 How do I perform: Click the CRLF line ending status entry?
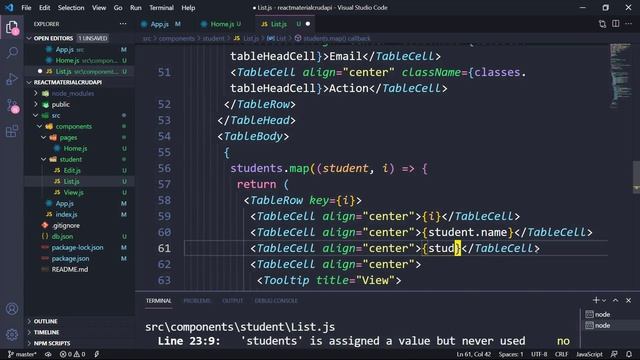tap(561, 354)
